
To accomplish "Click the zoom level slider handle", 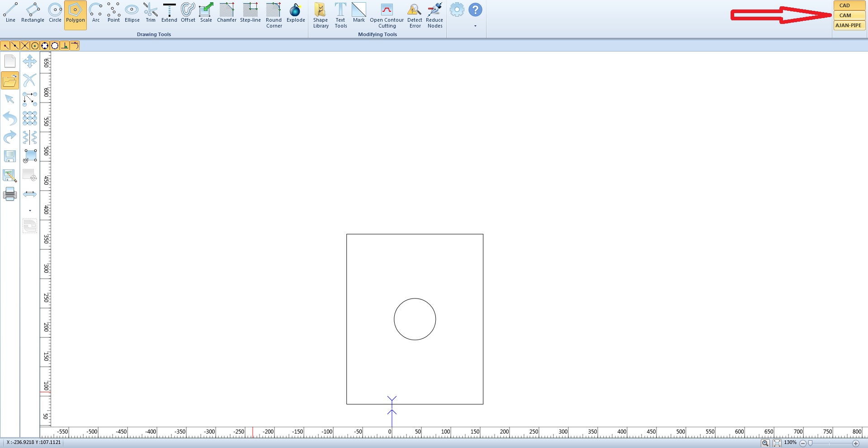I will point(810,443).
